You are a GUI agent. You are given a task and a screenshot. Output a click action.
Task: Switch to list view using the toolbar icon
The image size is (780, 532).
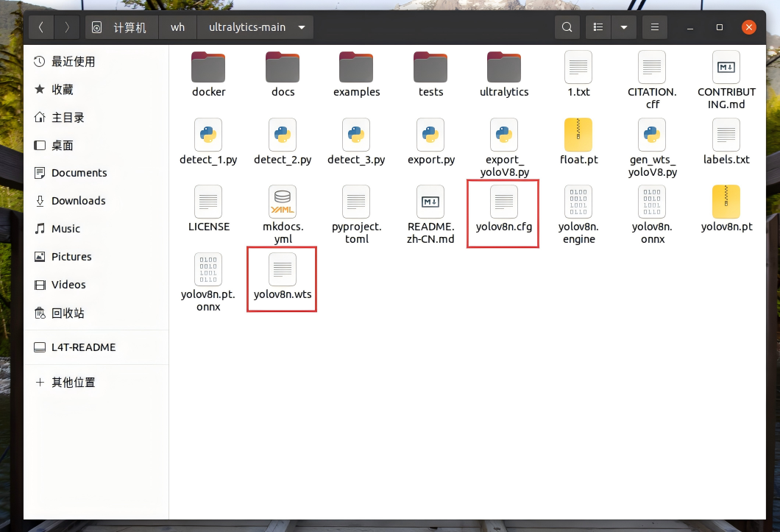(598, 27)
